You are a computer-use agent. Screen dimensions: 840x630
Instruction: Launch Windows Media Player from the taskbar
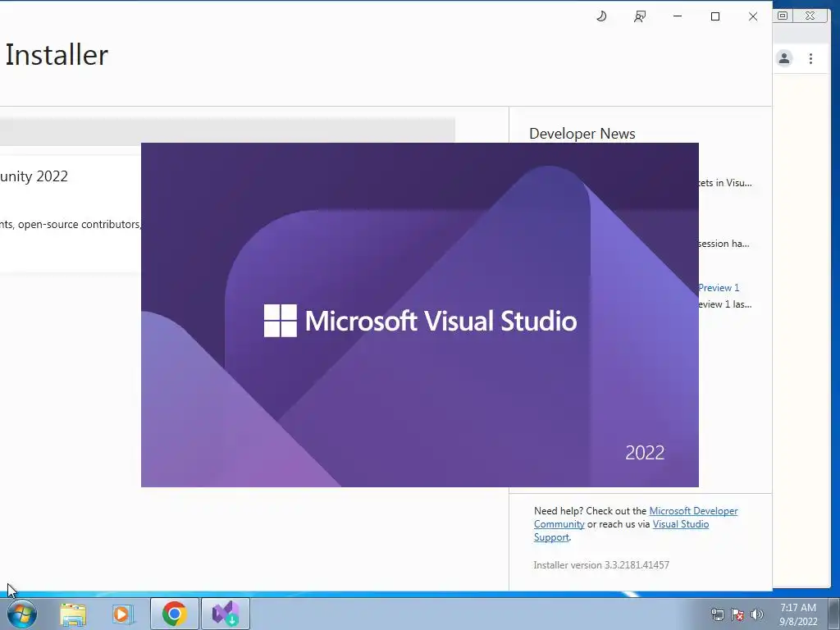pyautogui.click(x=123, y=614)
